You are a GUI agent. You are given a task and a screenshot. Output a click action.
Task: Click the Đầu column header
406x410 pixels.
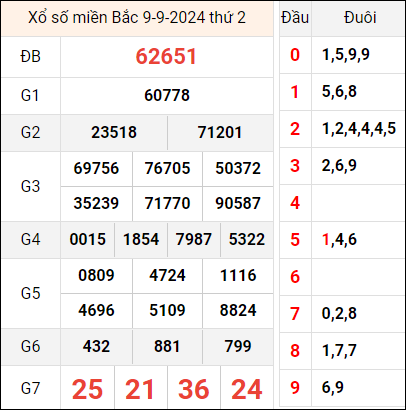click(295, 18)
